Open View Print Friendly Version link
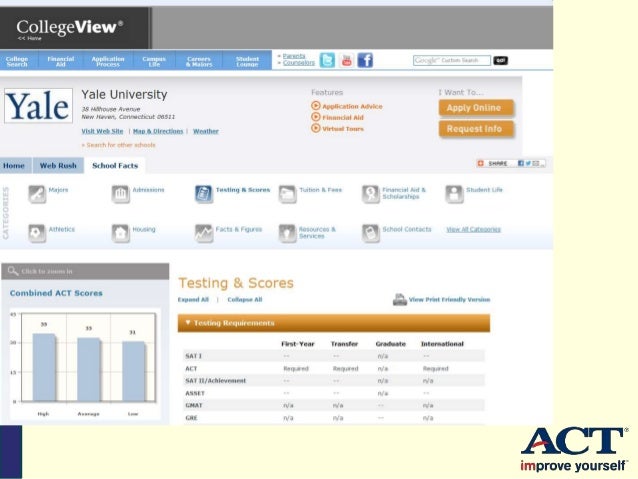 (449, 300)
